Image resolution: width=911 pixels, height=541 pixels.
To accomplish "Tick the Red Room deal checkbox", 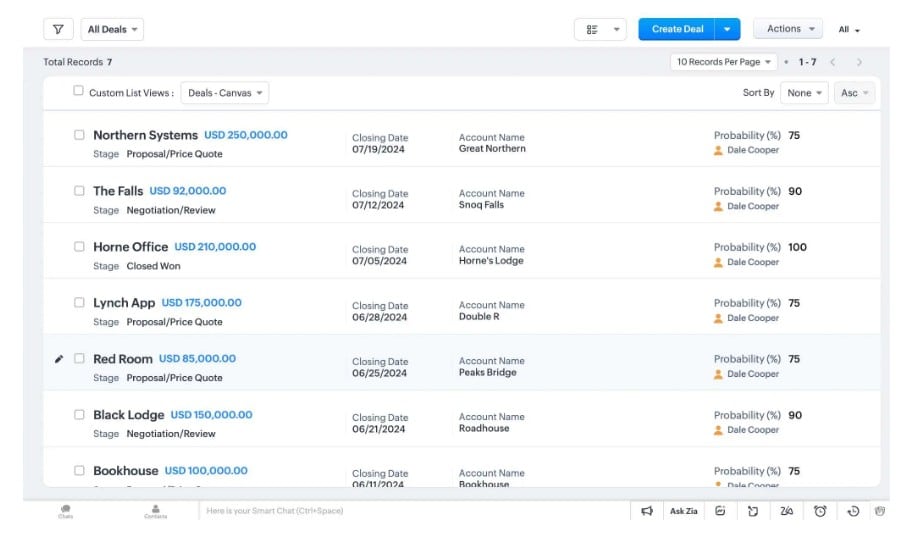I will [79, 359].
